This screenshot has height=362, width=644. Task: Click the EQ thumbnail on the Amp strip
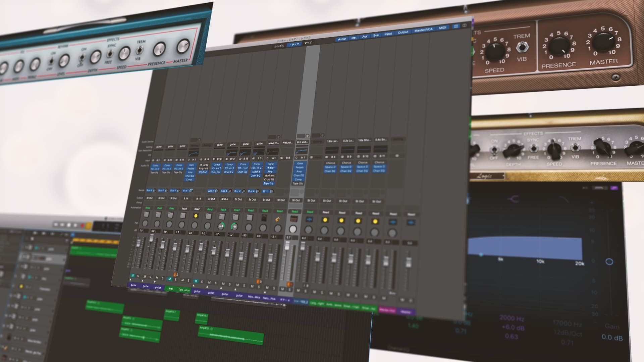point(193,154)
